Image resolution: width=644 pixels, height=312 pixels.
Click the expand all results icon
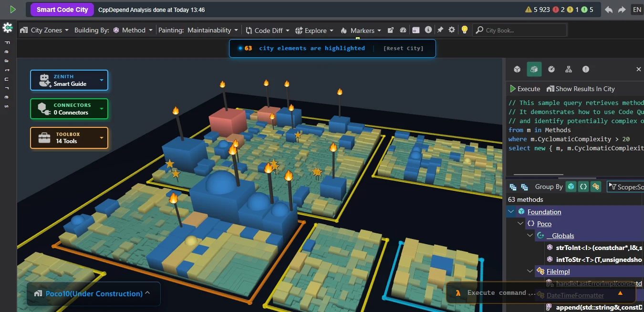524,187
